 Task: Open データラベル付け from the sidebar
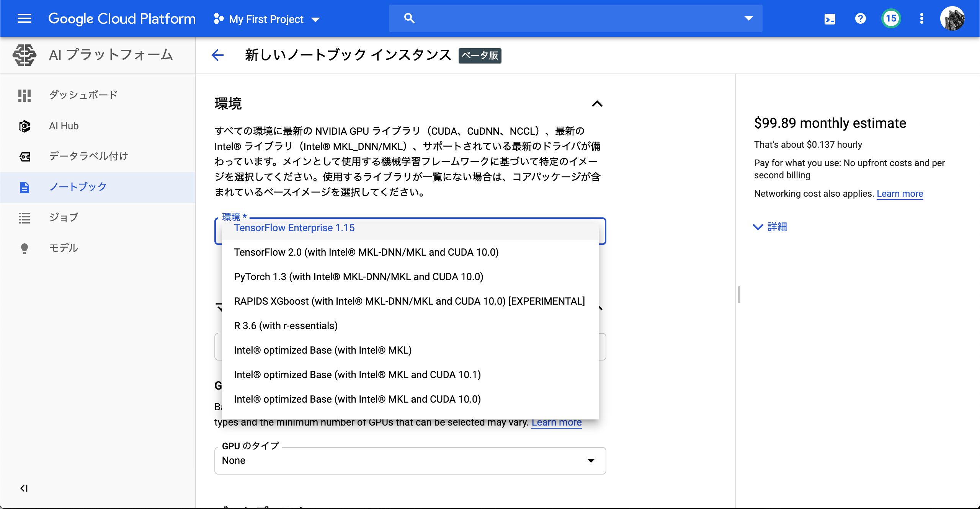[88, 156]
